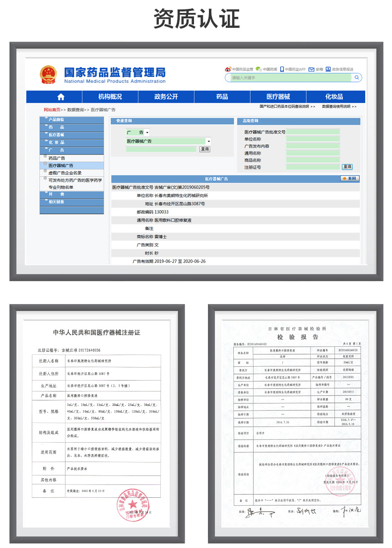This screenshot has height=548, width=392.
Task: Open the 政务信息报送 monitor icon
Action: click(x=328, y=69)
